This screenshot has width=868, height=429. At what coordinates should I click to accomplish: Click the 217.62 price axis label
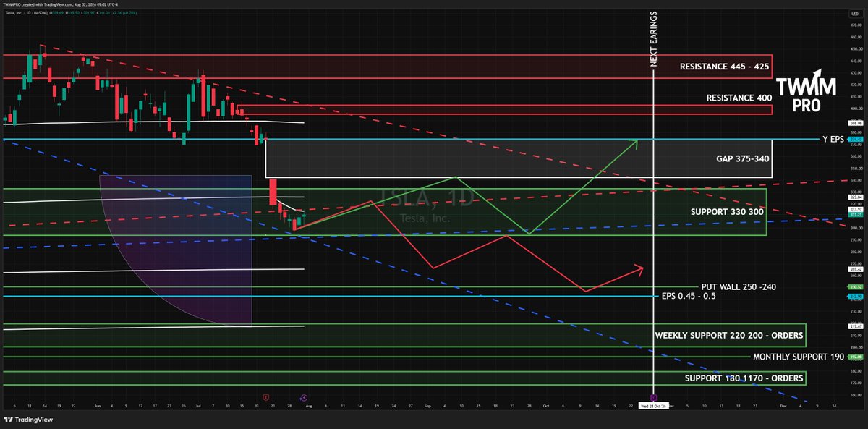tap(854, 326)
